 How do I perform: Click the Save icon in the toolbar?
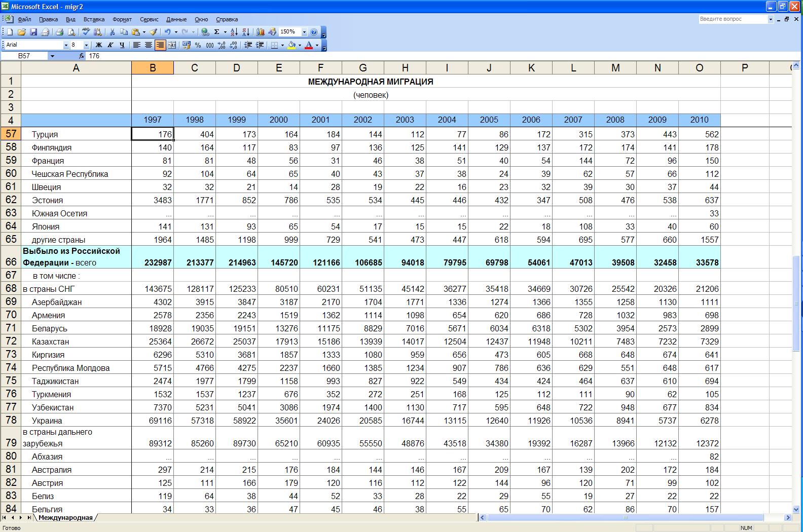(33, 32)
